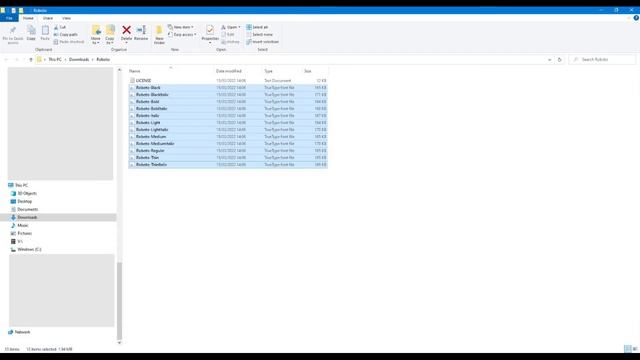Screen dimensions: 640x360
Task: Select the Roboto-Italic font file
Action: click(228, 116)
